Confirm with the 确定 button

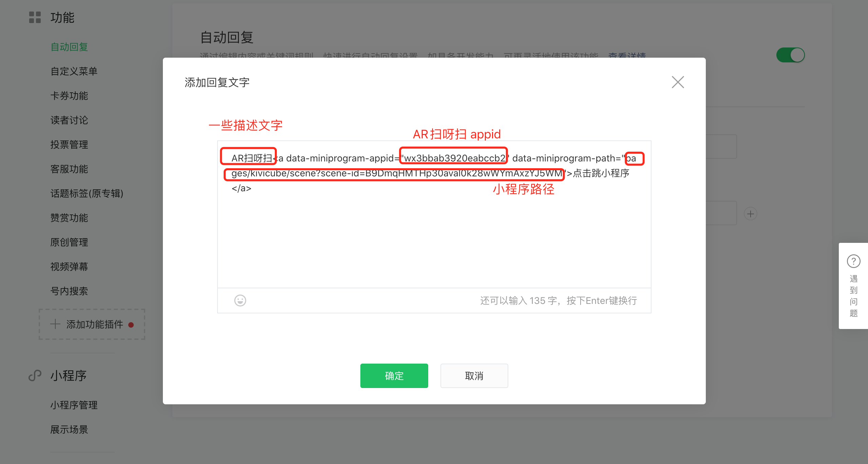coord(394,375)
